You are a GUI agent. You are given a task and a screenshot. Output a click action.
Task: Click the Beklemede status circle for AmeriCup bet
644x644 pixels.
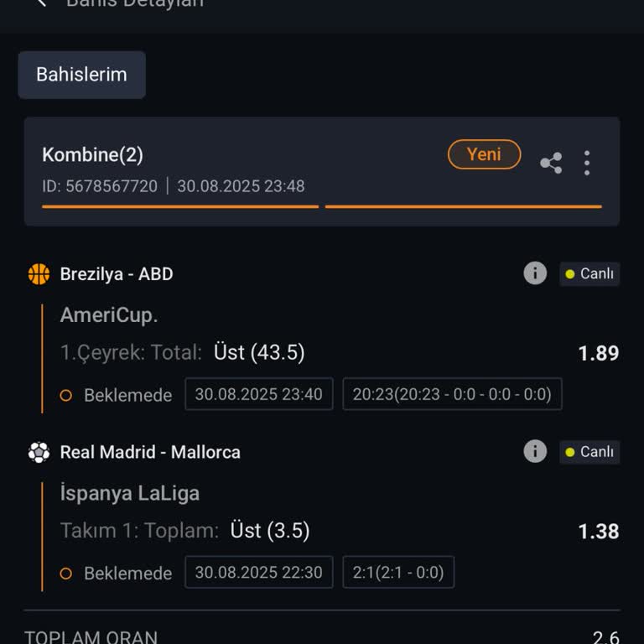[x=66, y=395]
